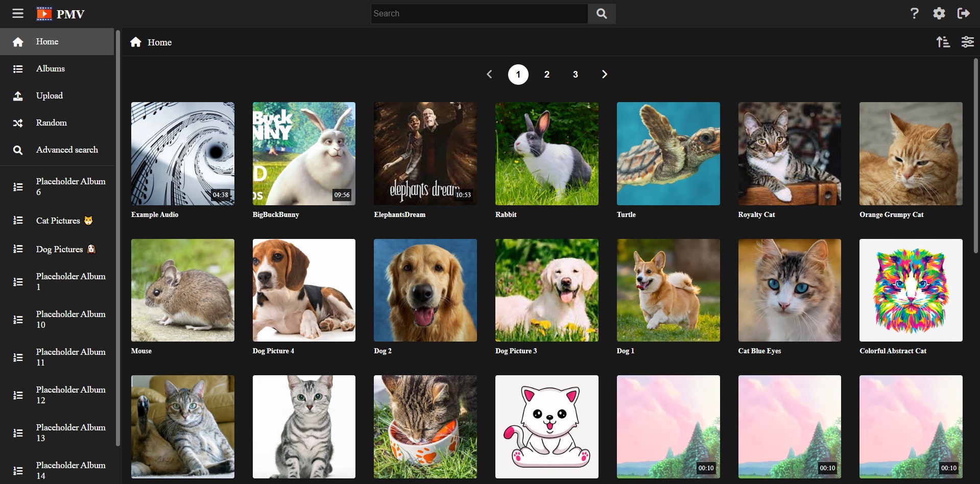Screen dimensions: 980x484
Task: Click the Home breadcrumb title text
Action: (x=160, y=42)
